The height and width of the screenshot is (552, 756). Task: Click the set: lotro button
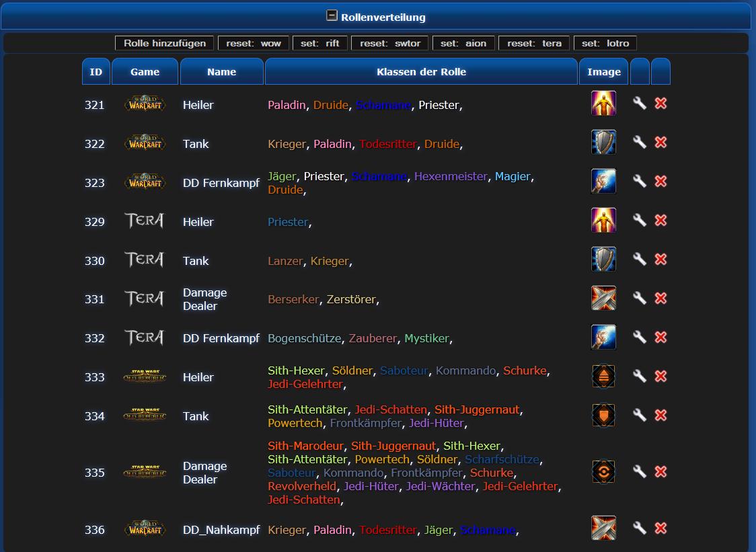(x=605, y=43)
